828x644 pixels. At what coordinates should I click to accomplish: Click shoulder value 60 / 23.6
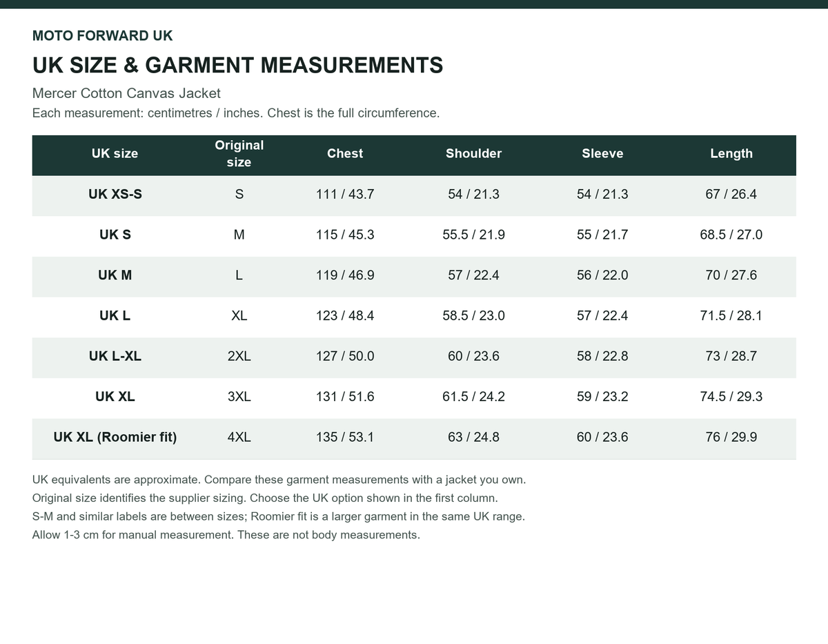point(473,356)
